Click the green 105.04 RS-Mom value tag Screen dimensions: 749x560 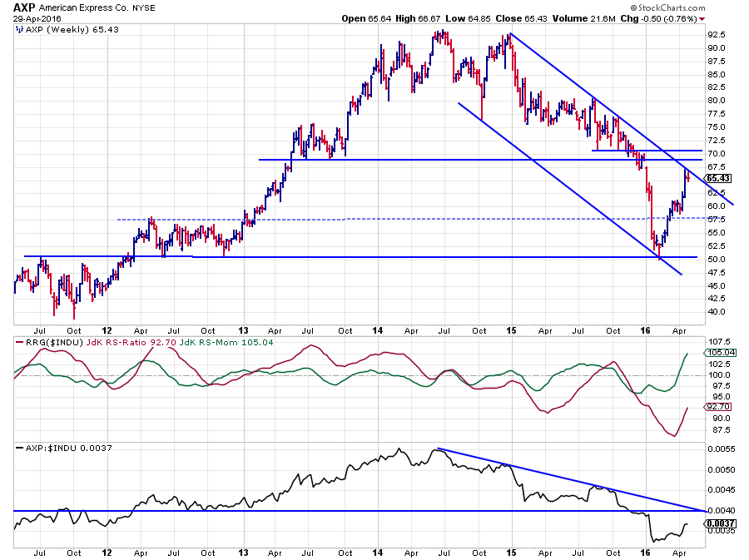717,352
